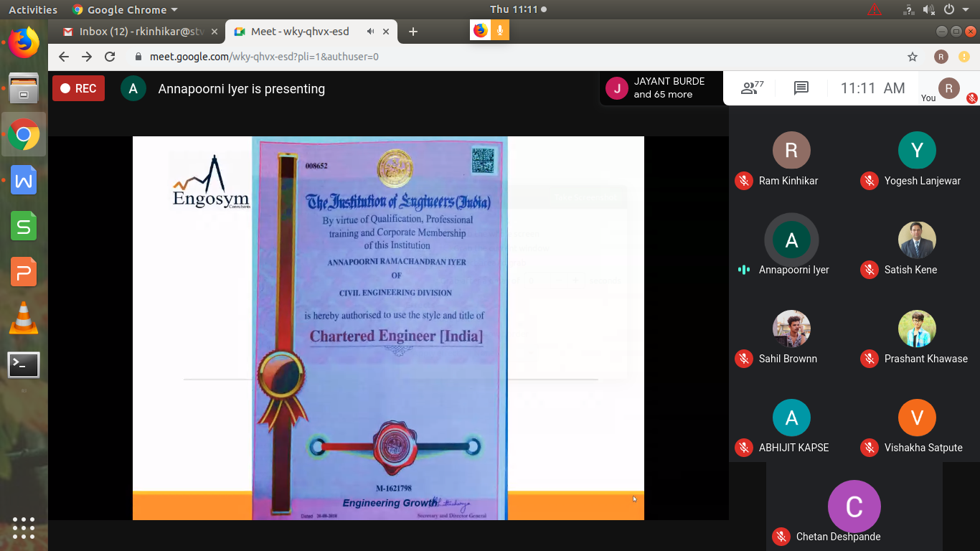980x551 pixels.
Task: Open the Meet chat panel
Action: [801, 88]
